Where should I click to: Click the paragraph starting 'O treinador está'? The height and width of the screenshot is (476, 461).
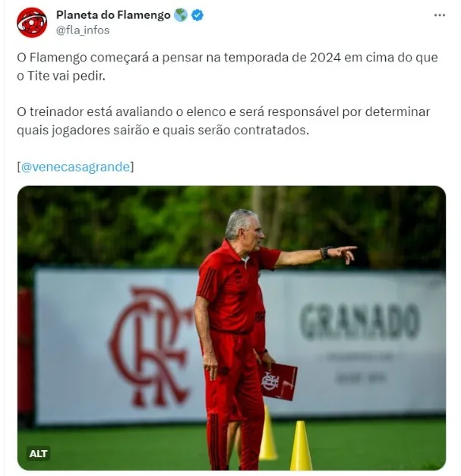click(223, 121)
